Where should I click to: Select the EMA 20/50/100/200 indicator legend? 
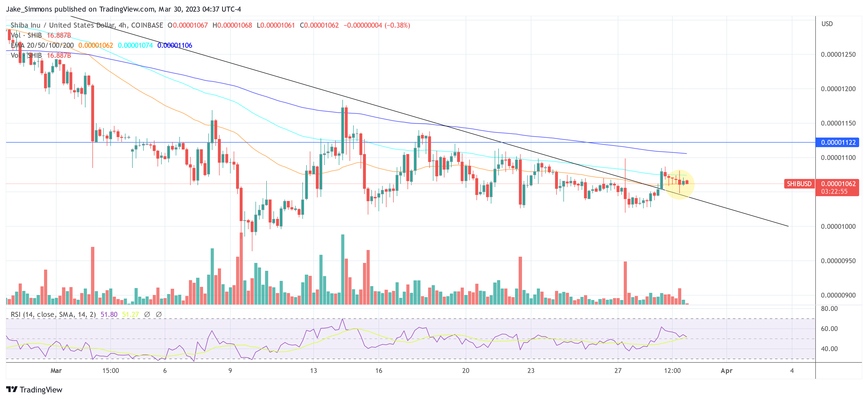(x=42, y=45)
